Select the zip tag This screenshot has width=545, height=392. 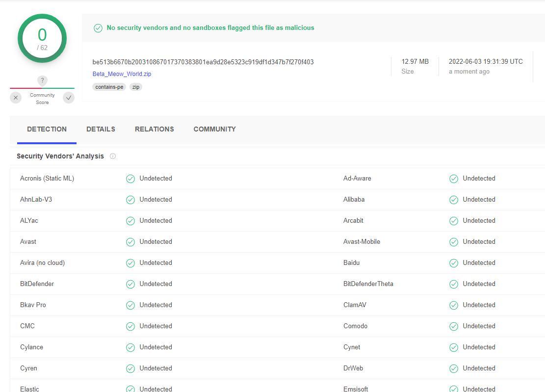coord(136,87)
